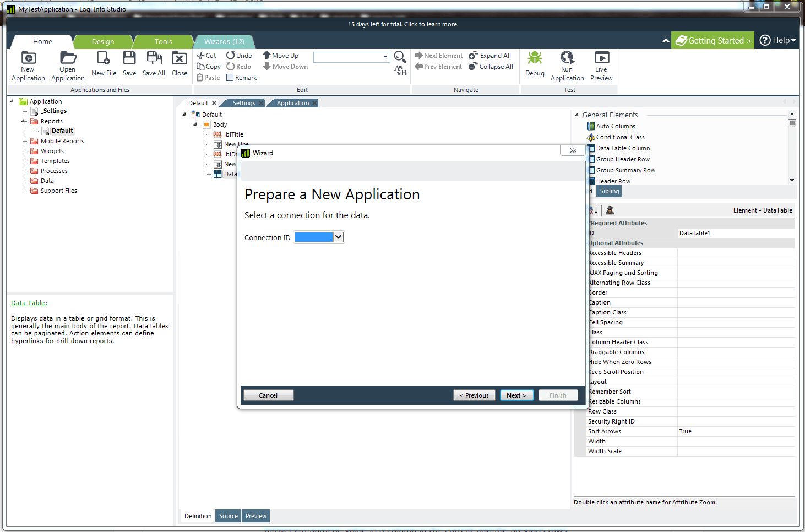Switch to the Source view tab

click(228, 516)
